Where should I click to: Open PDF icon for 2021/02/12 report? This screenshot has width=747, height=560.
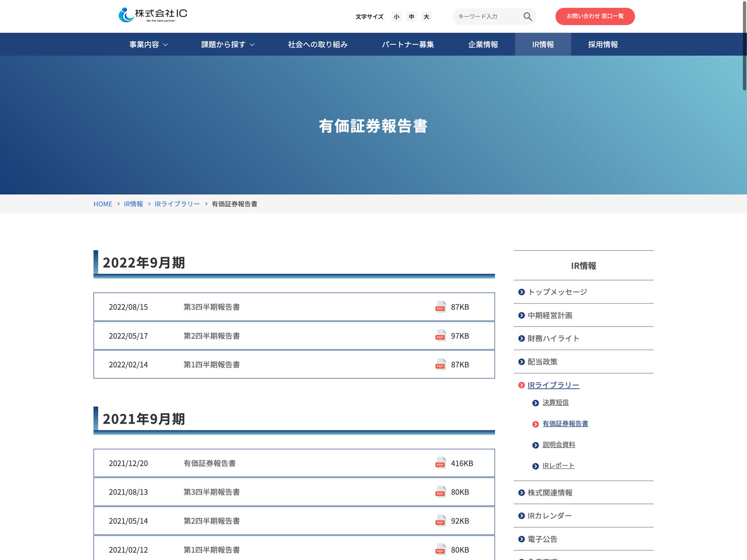click(440, 549)
